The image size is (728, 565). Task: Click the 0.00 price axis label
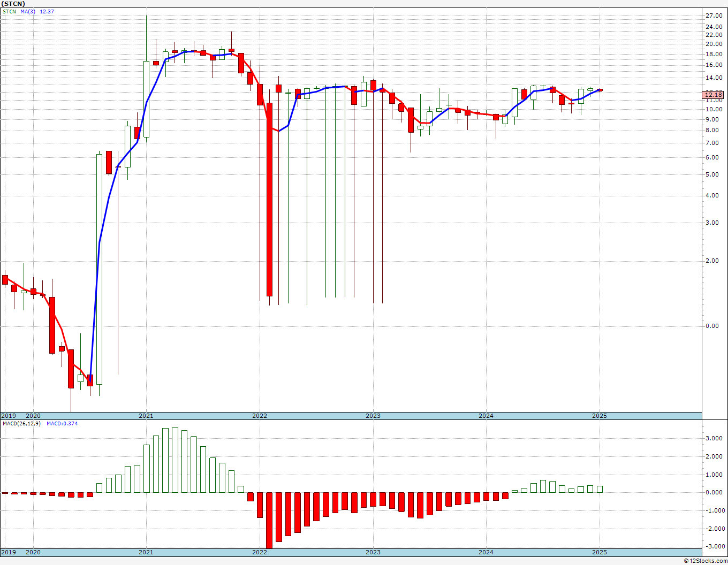click(x=712, y=326)
